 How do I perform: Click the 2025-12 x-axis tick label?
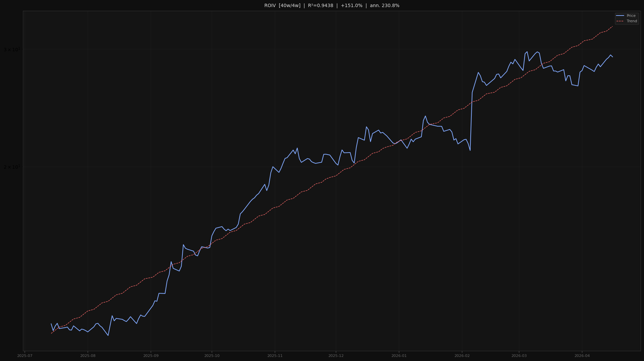click(336, 356)
